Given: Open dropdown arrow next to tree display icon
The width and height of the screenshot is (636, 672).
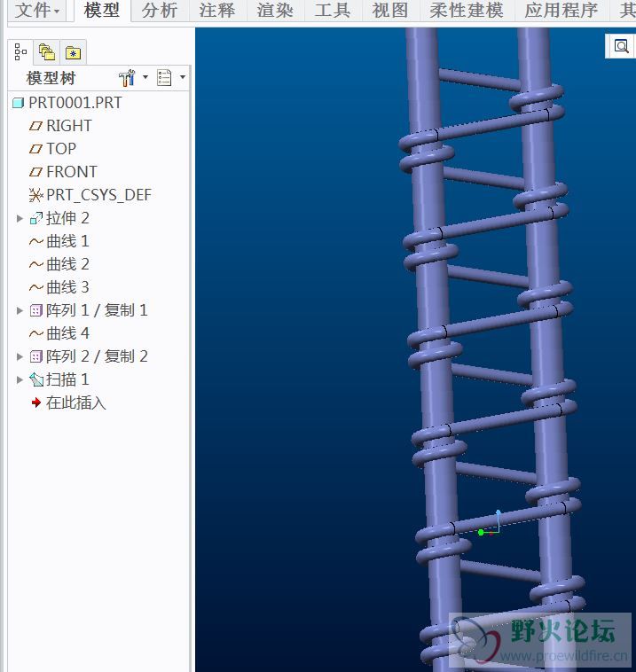Looking at the screenshot, I should click(x=183, y=77).
